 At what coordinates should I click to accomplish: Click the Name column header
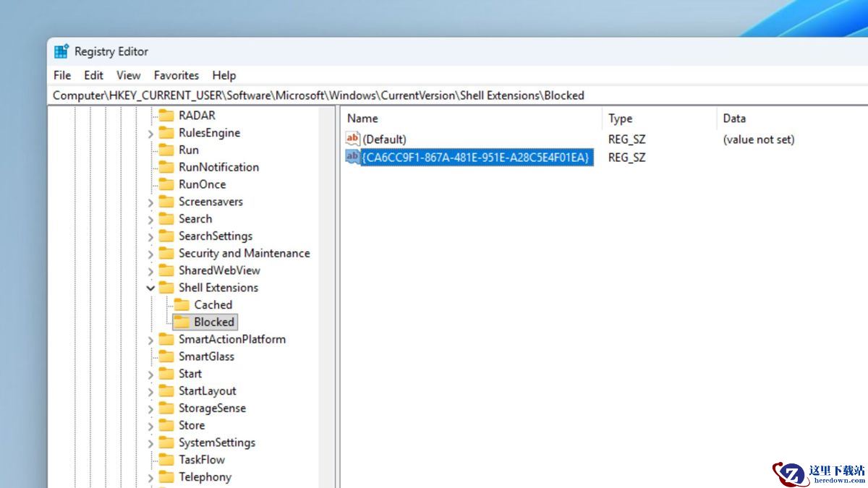tap(362, 119)
